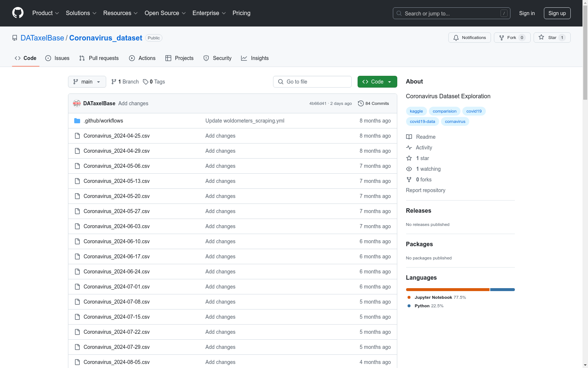Click the Python blue language bar

502,290
